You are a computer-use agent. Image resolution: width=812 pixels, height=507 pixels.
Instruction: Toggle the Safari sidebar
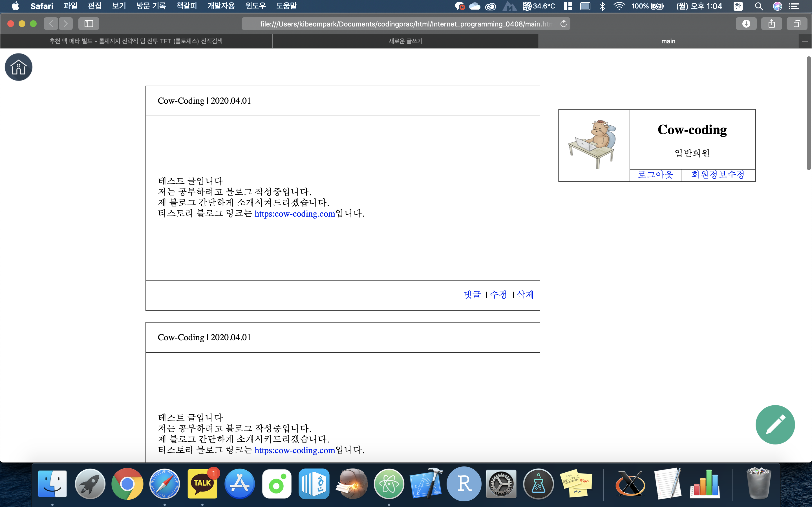point(89,23)
